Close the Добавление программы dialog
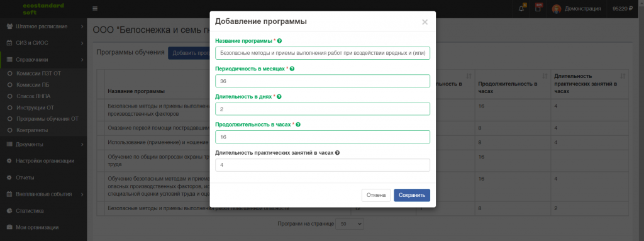The image size is (644, 241). (x=425, y=22)
